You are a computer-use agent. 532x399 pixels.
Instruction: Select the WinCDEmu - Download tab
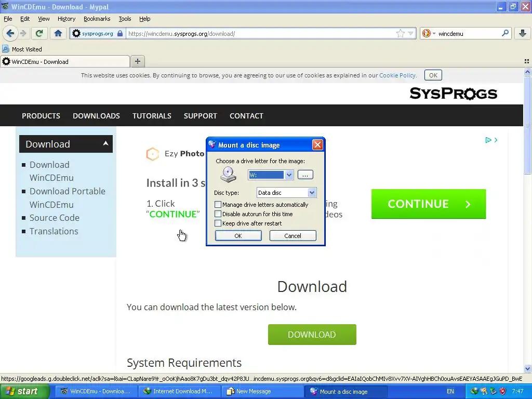(64, 61)
